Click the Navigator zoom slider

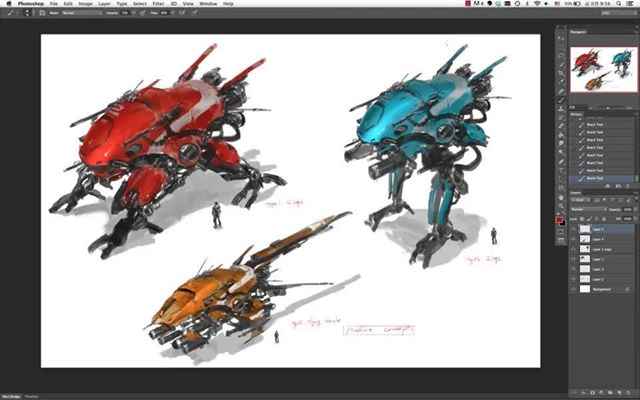[608, 108]
